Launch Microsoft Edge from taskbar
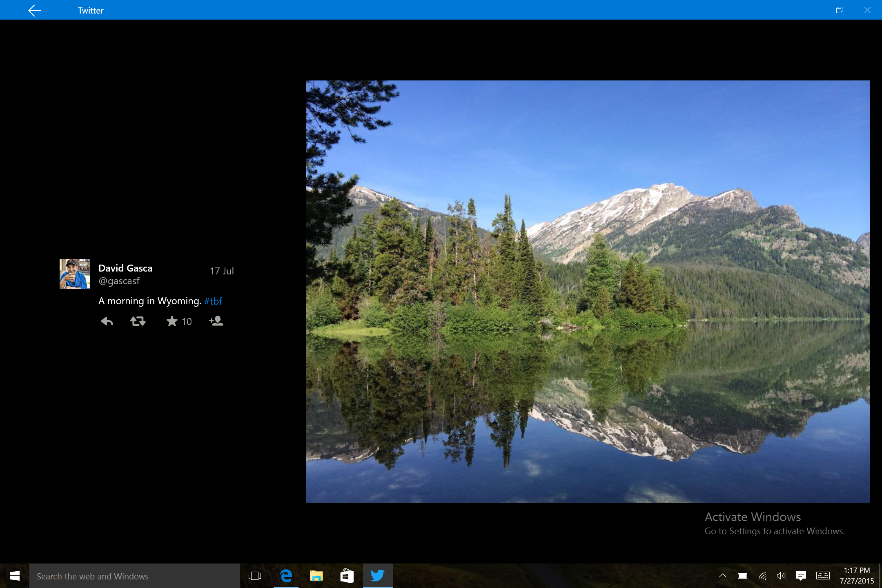 pyautogui.click(x=286, y=576)
